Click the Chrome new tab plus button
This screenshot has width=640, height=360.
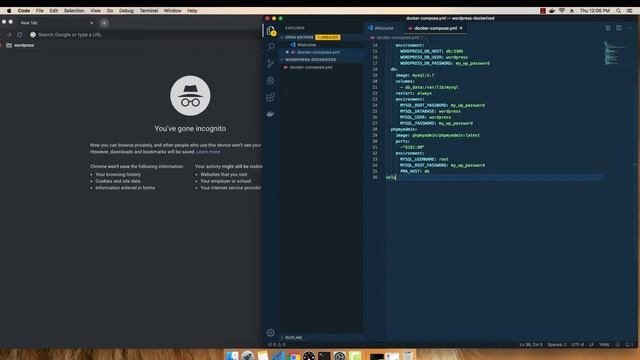pyautogui.click(x=104, y=23)
